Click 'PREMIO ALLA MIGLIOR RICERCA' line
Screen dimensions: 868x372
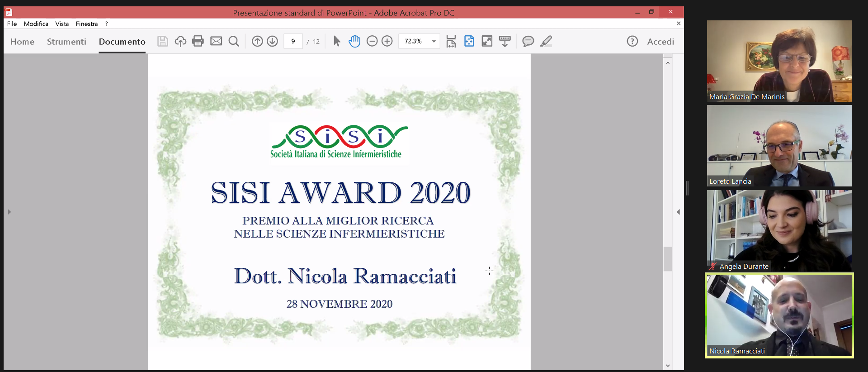338,220
